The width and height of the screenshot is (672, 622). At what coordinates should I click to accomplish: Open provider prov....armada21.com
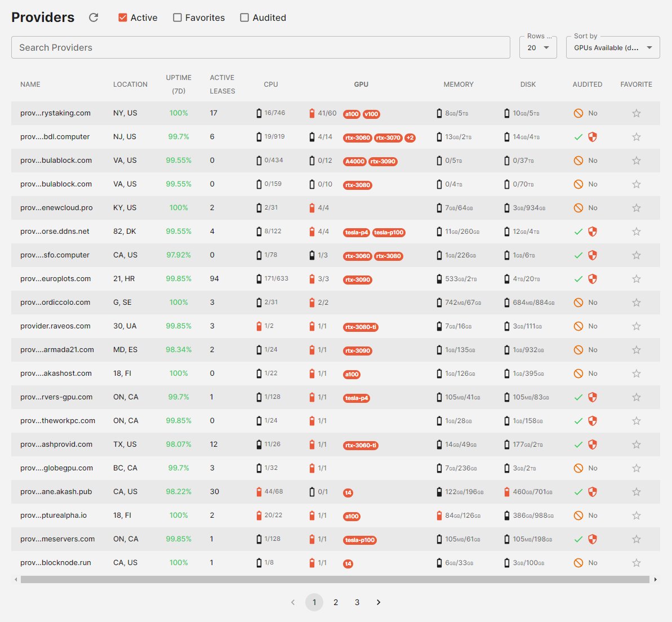click(x=57, y=350)
